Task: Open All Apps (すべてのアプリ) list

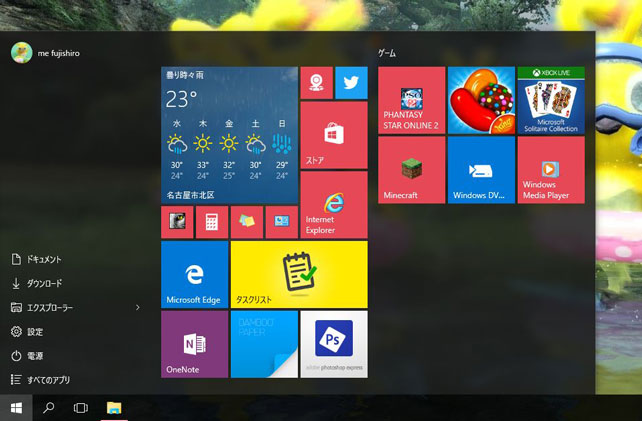Action: click(47, 380)
